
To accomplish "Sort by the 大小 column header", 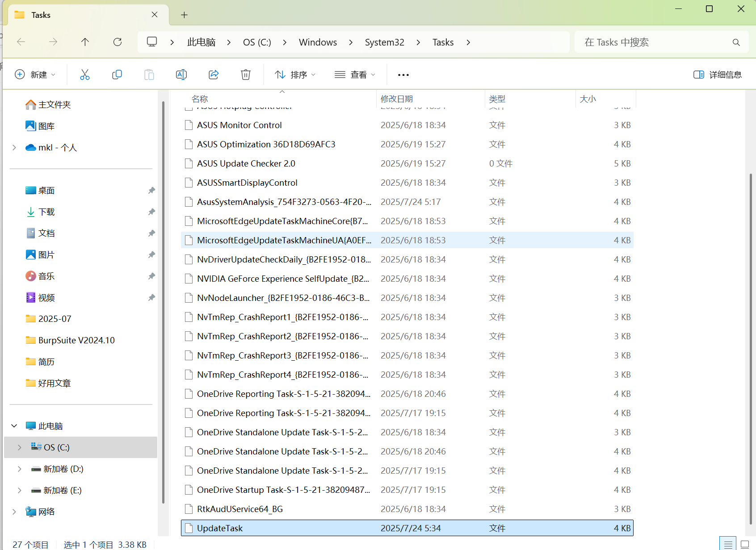I will coord(606,99).
